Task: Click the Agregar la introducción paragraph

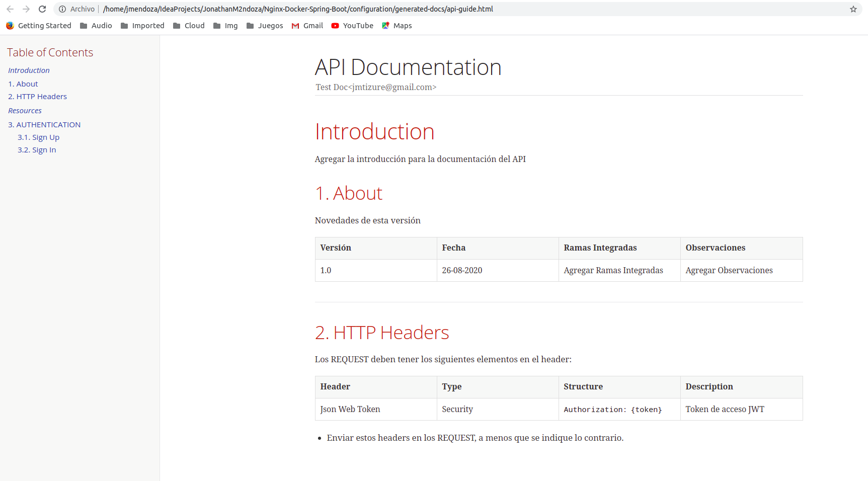Action: point(420,159)
